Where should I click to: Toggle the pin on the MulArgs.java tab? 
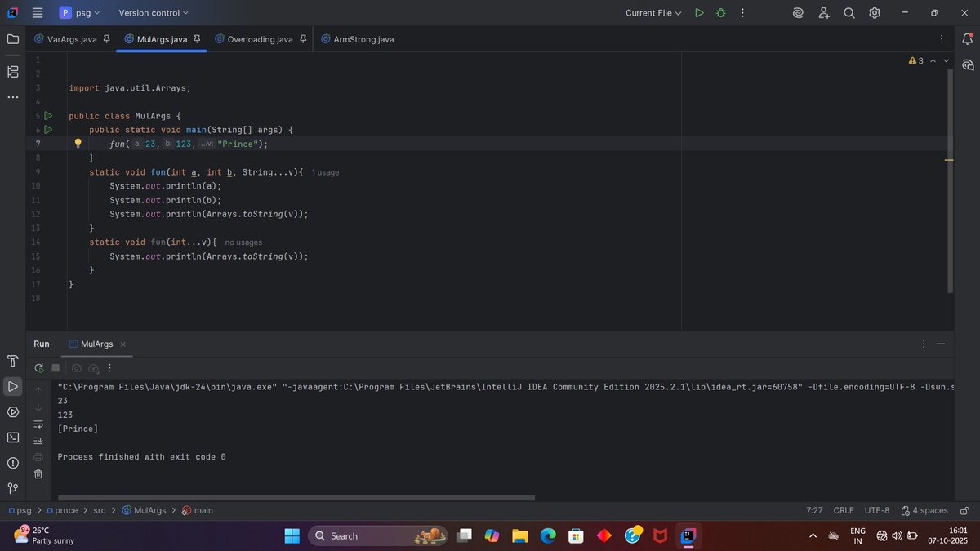[x=197, y=39]
